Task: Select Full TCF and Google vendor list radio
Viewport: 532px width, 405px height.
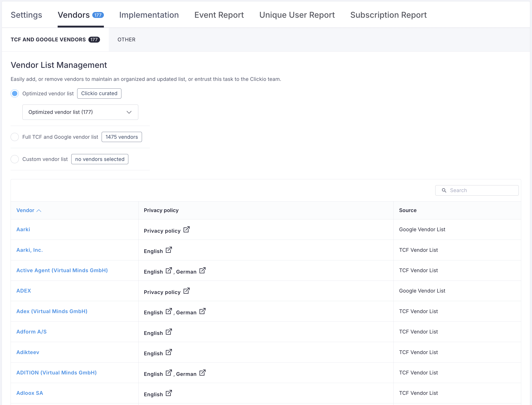Action: [x=15, y=137]
